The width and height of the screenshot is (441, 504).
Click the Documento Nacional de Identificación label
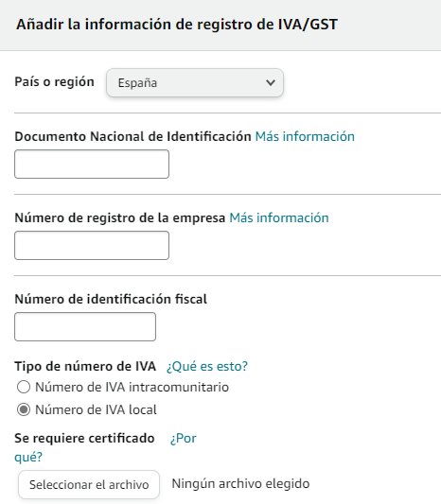(132, 136)
